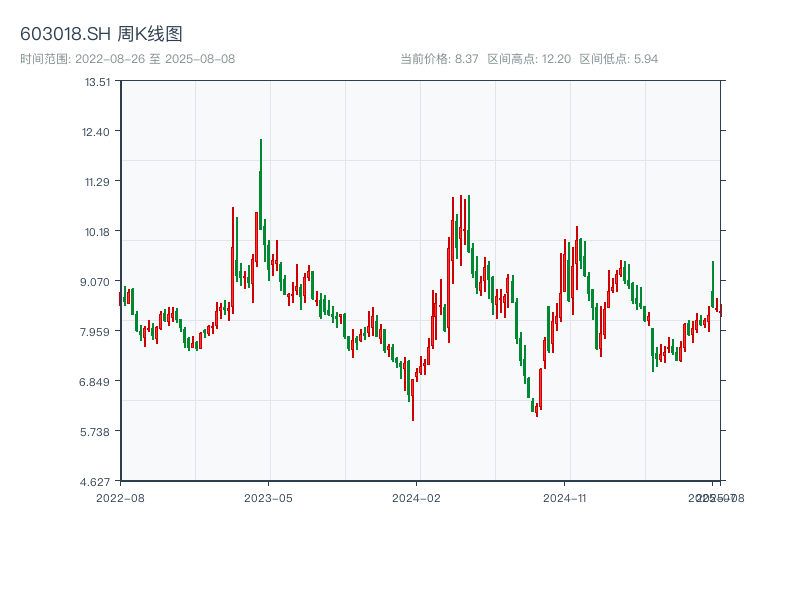
Task: Select the 2024-11 date axis label
Action: 565,497
